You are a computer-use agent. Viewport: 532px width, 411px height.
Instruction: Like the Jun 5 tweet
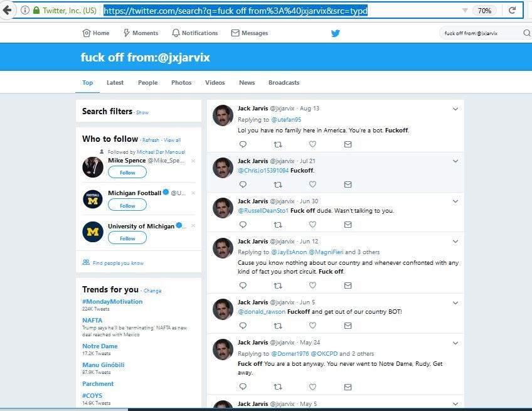[312, 326]
